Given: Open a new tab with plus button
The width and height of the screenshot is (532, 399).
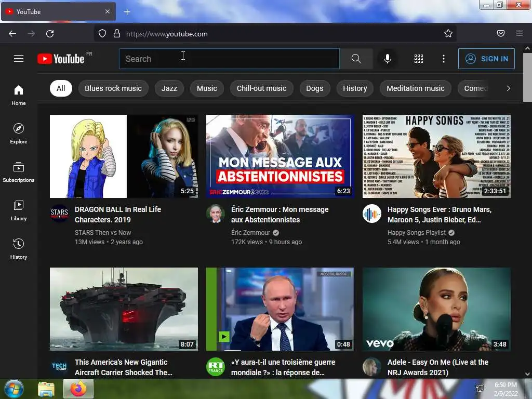Looking at the screenshot, I should click(127, 12).
